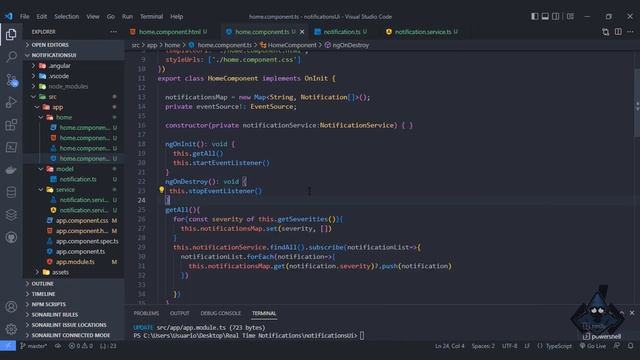Viewport: 640px width, 360px height.
Task: Switch to DEBUG CONSOLE panel tab
Action: click(220, 313)
